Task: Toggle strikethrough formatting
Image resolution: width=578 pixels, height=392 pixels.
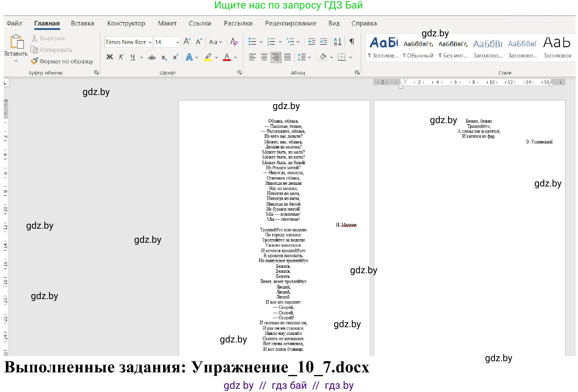Action: pos(152,58)
